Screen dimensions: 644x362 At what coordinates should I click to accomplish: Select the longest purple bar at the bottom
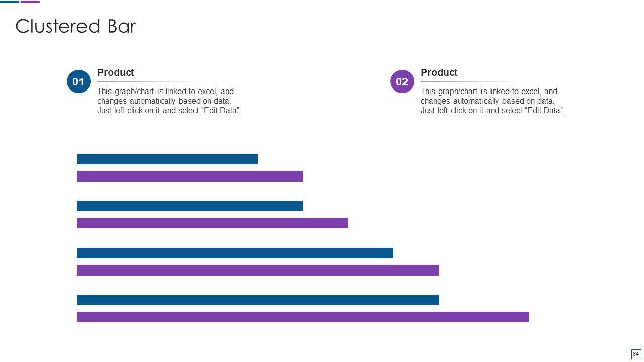pos(303,317)
